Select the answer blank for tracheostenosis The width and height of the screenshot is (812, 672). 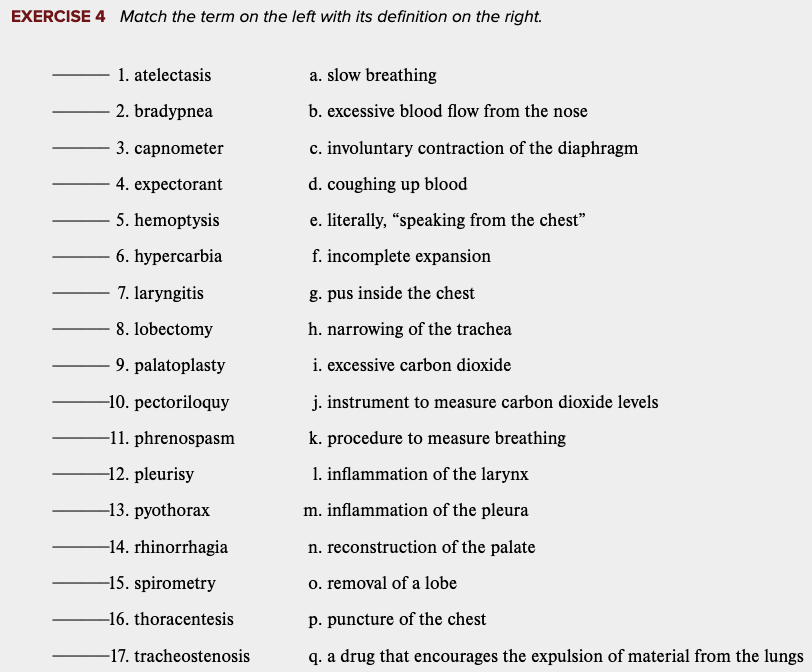(x=80, y=656)
